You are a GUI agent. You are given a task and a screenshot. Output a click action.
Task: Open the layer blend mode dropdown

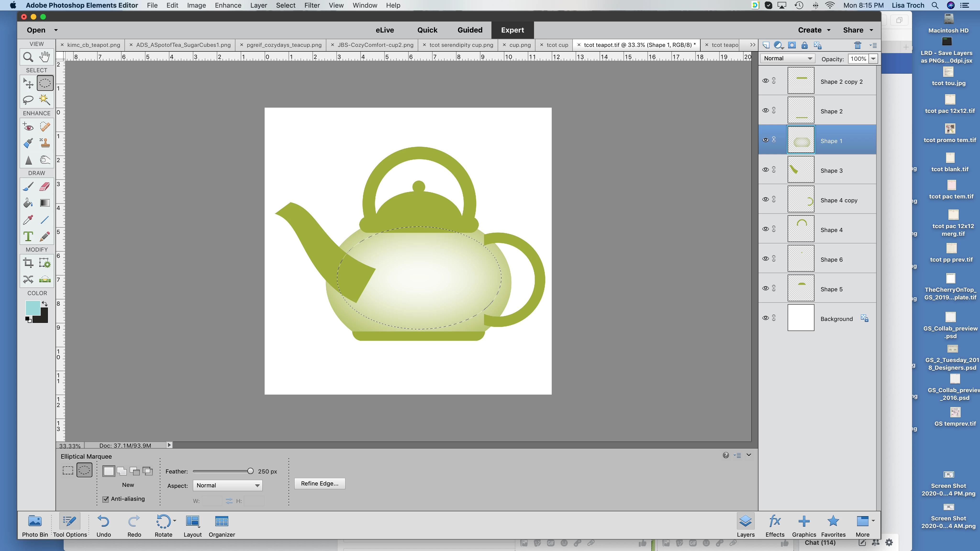[787, 59]
